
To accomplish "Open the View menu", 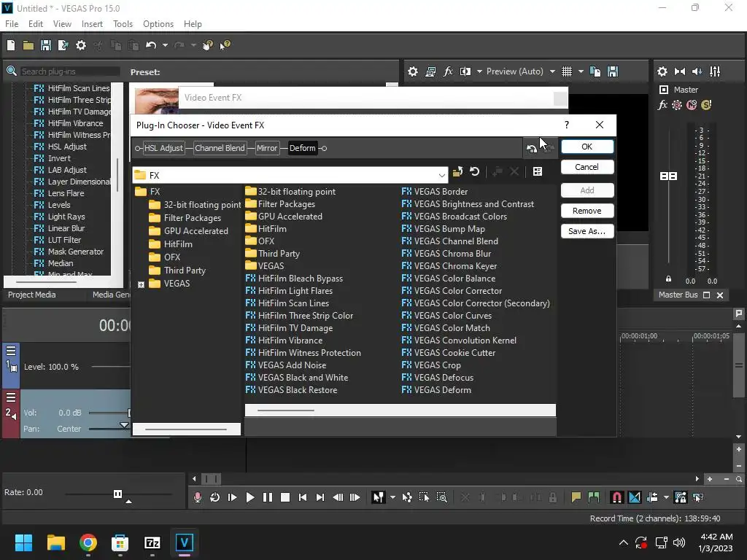I will (62, 24).
